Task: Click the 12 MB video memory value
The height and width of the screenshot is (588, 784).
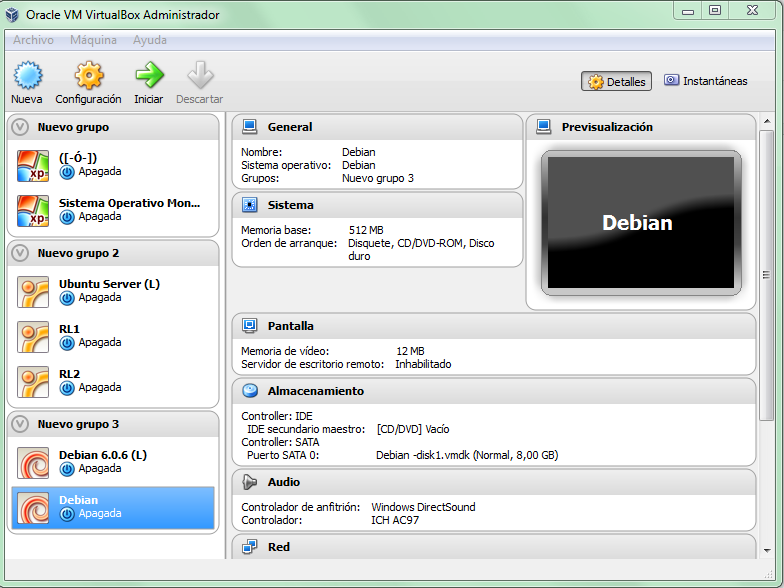Action: point(410,351)
